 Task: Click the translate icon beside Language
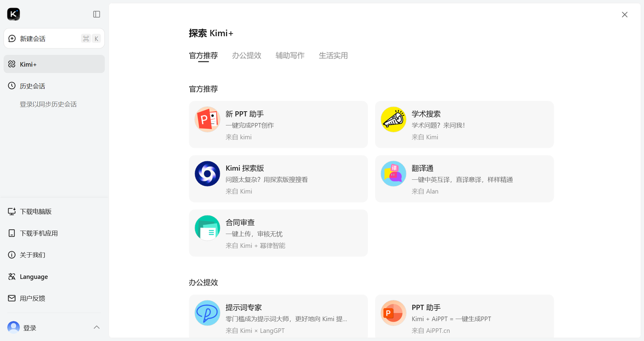tap(12, 277)
